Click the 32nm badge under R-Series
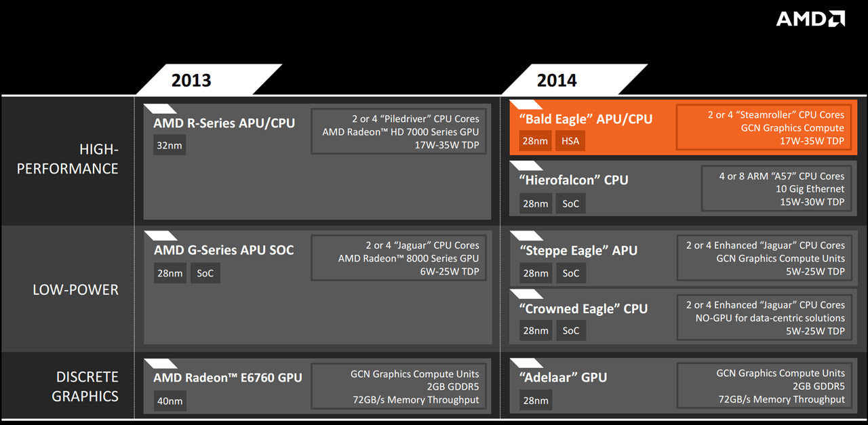 tap(170, 144)
